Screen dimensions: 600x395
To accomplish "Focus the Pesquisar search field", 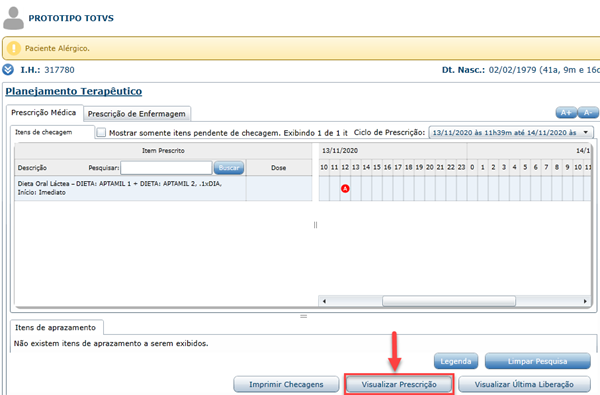I will [166, 168].
